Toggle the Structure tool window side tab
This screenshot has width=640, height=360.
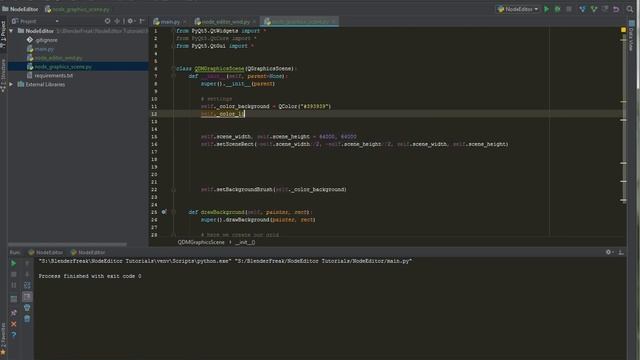pyautogui.click(x=3, y=76)
